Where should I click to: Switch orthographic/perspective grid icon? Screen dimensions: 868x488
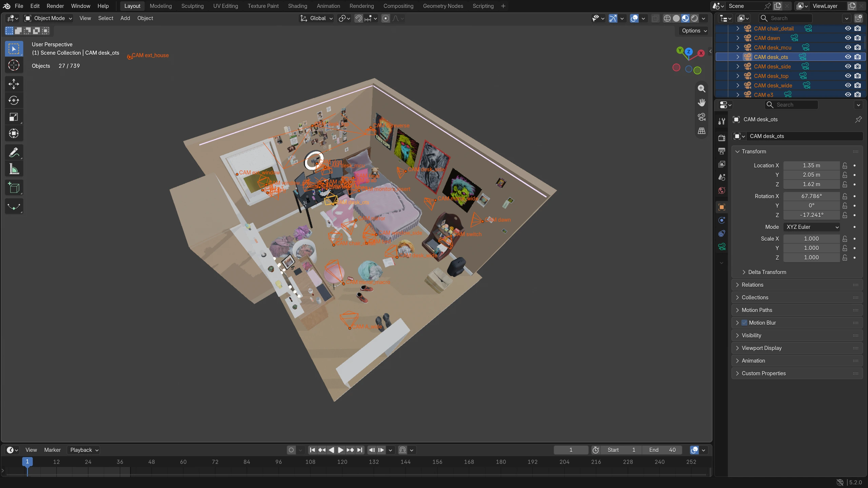[x=702, y=131]
